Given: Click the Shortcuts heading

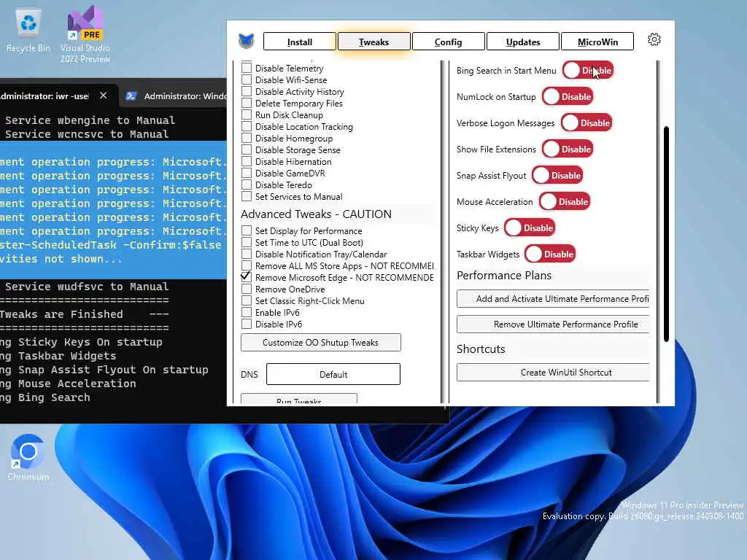Looking at the screenshot, I should point(481,349).
